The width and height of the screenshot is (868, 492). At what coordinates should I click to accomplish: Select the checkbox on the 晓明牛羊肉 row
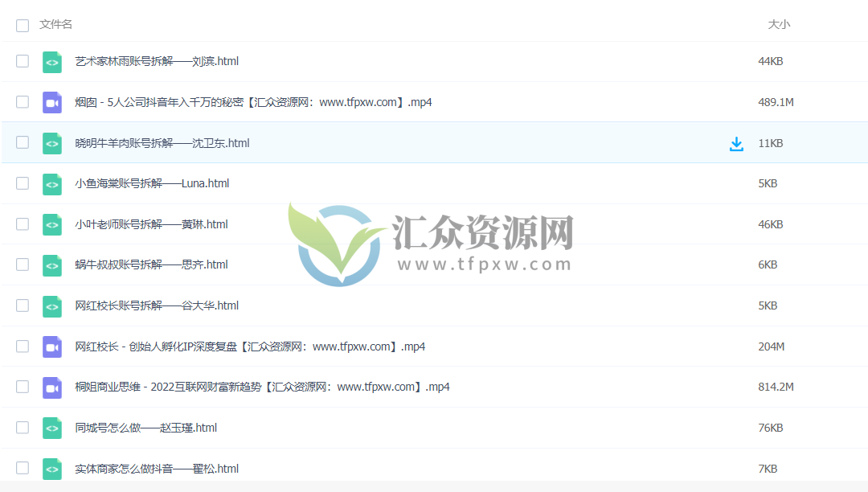click(x=22, y=143)
